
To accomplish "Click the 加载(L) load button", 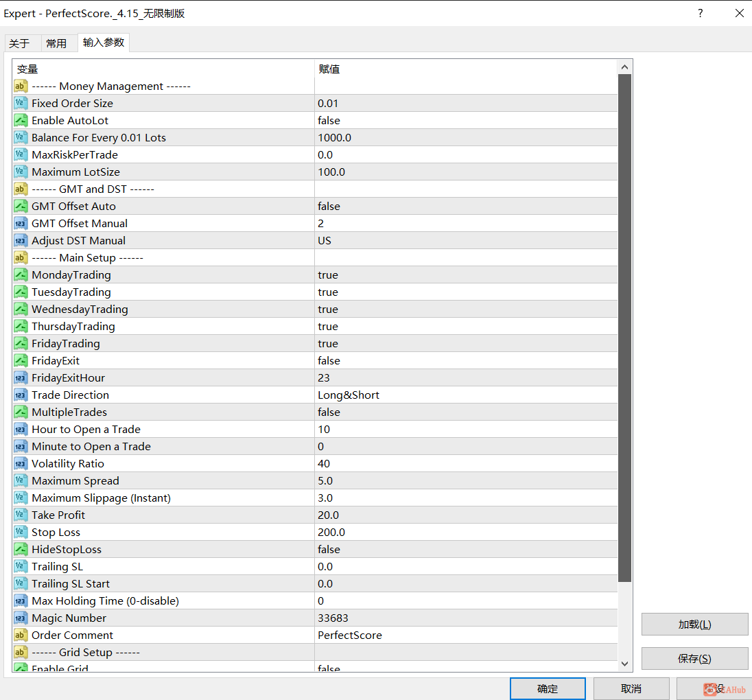I will coord(694,625).
